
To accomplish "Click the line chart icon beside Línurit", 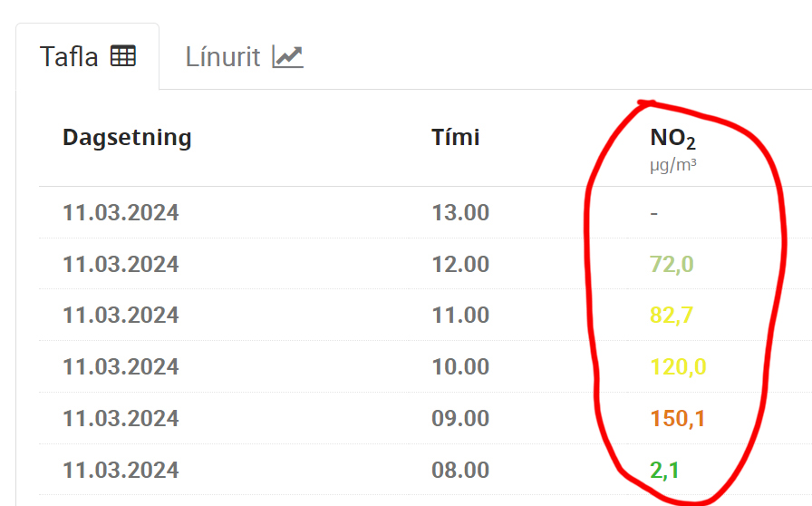I will pos(288,57).
